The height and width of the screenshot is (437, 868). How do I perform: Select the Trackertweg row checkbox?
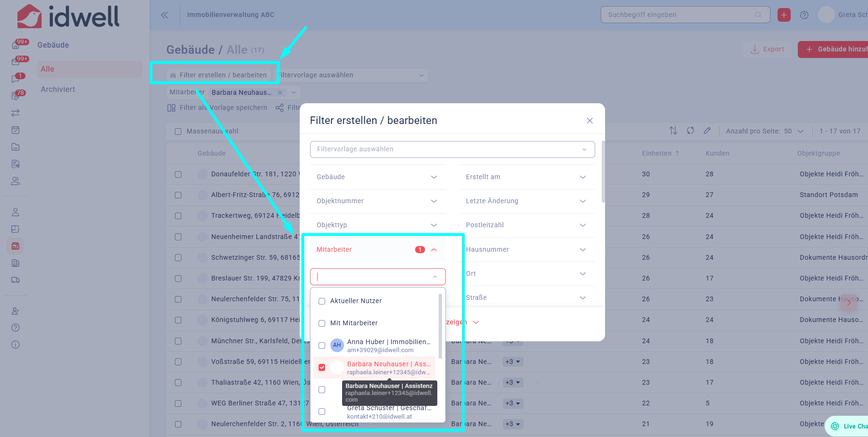coord(178,216)
